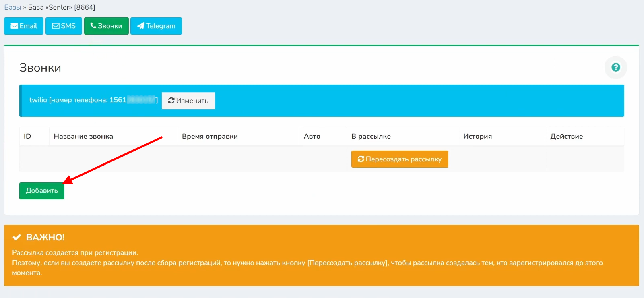Click the refresh icon in Изменить button
The height and width of the screenshot is (298, 644).
(171, 101)
